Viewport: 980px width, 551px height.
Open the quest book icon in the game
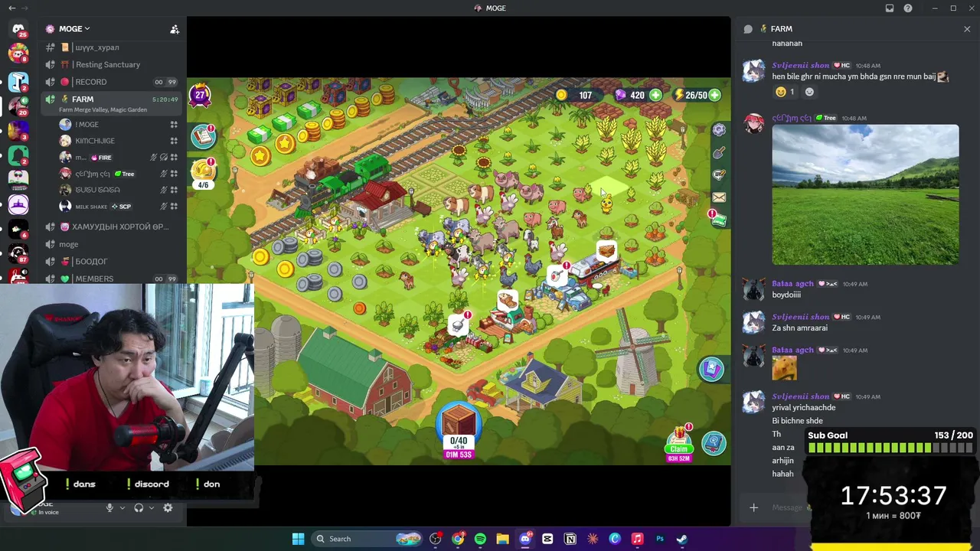[x=203, y=136]
